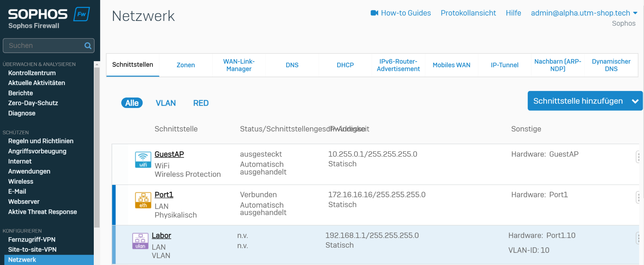Viewport: 644px width, 265px height.
Task: Switch to Mobiles WAN tab
Action: tap(451, 65)
